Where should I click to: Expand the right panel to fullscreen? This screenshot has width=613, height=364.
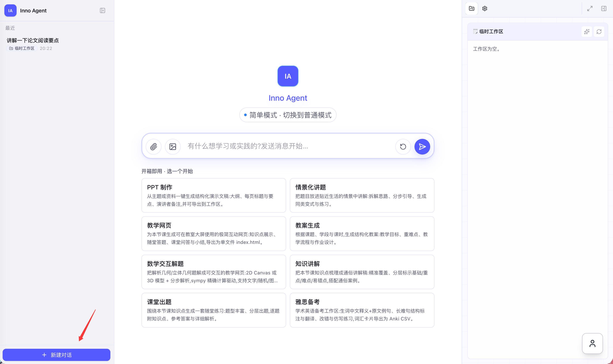pos(590,9)
